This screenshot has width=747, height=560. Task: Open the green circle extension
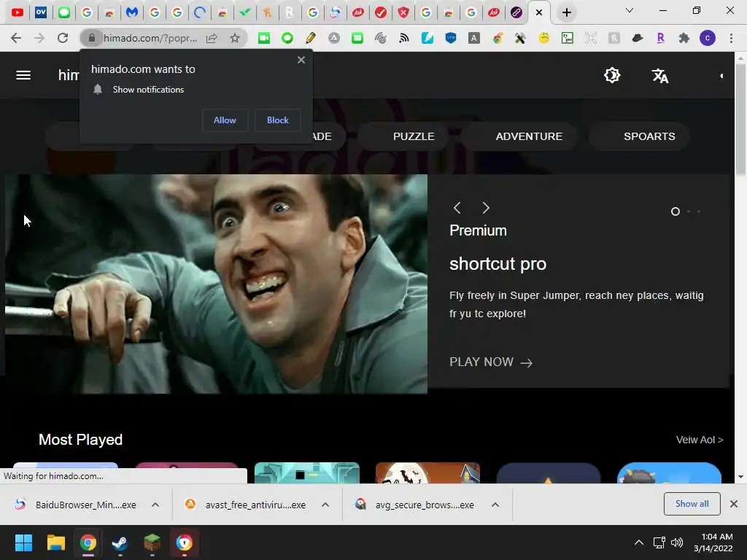point(287,38)
